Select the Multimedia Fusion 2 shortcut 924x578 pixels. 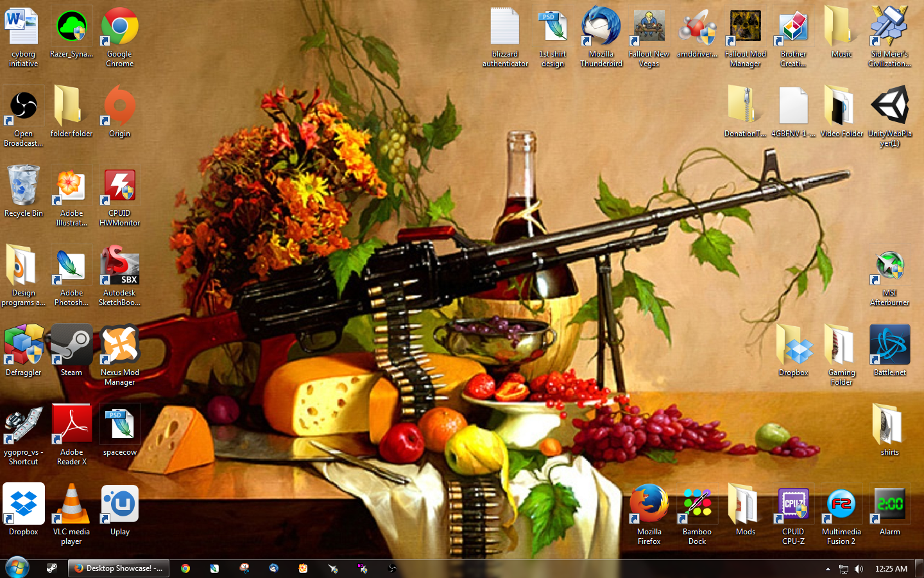pos(842,515)
